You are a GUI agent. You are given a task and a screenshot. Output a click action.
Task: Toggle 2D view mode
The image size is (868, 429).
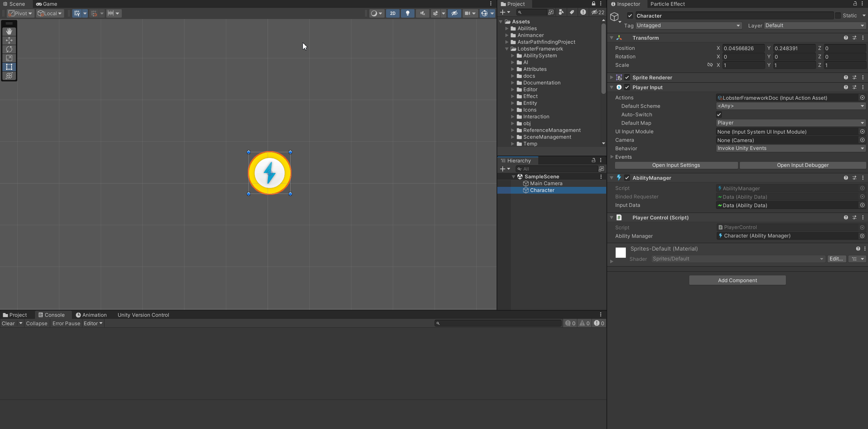392,13
